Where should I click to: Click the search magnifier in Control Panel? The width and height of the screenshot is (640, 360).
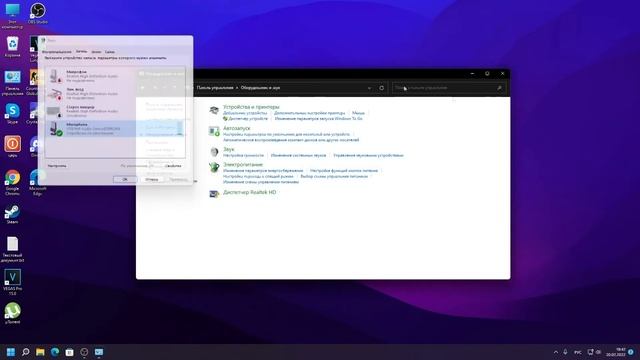pyautogui.click(x=499, y=88)
